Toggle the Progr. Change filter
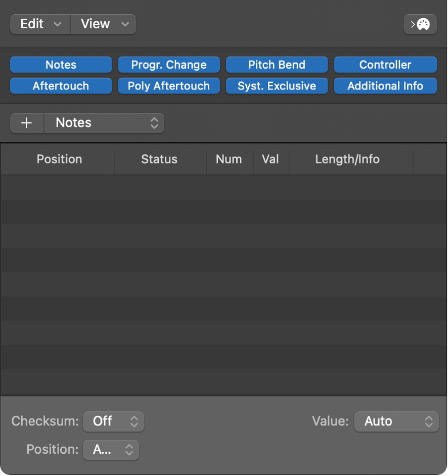 coord(169,65)
